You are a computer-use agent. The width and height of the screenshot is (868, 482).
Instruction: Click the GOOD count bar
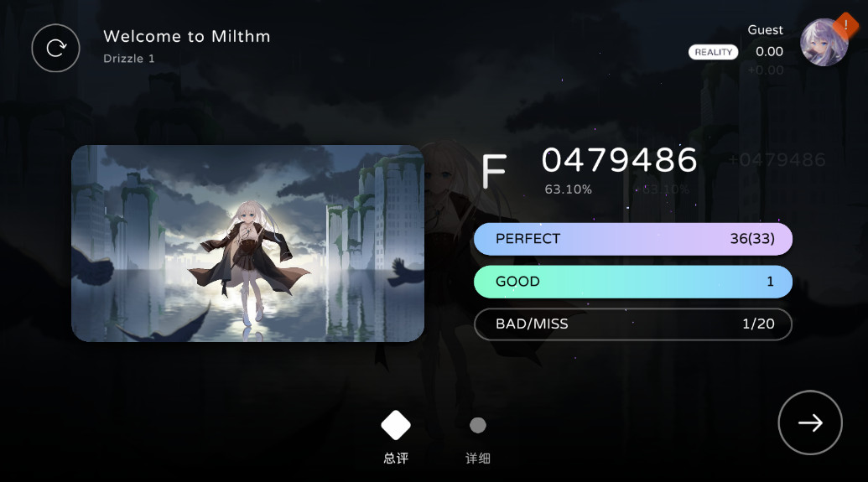(632, 282)
